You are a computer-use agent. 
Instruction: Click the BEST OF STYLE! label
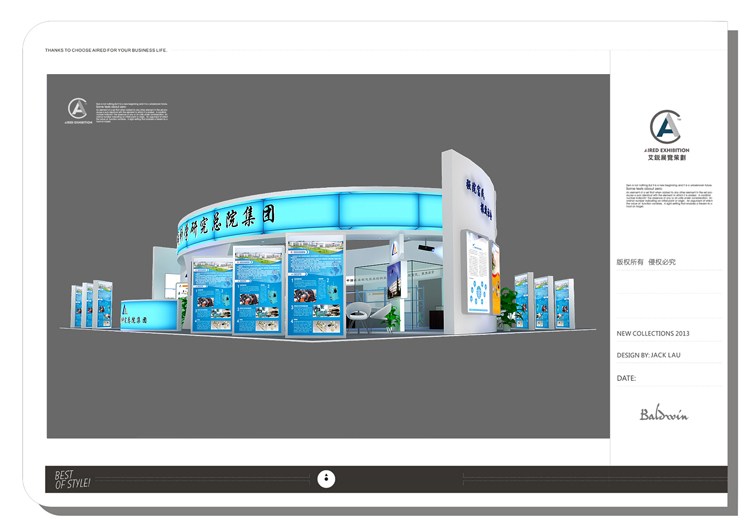72,480
